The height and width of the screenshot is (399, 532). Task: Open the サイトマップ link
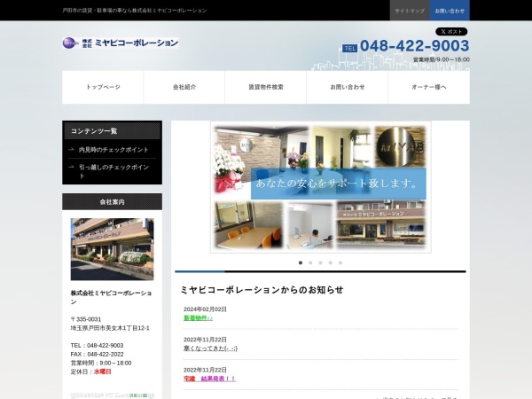410,11
